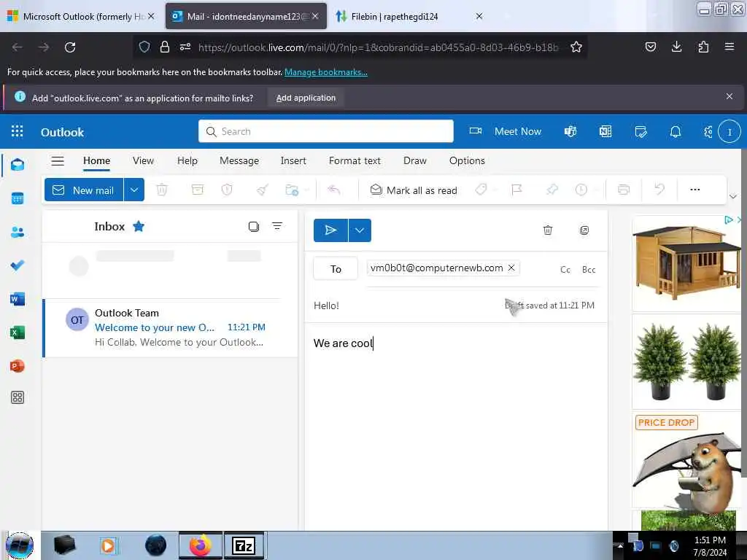Click the Add application button
Screen dimensions: 747x560
pyautogui.click(x=306, y=98)
